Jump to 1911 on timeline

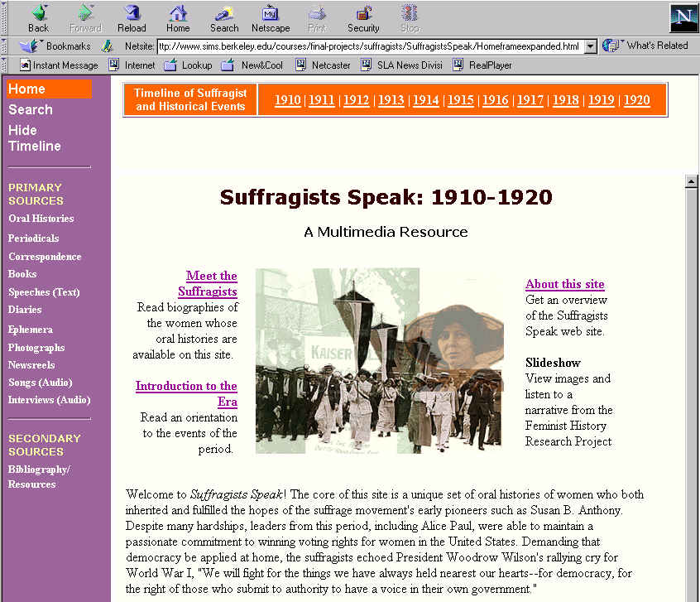[321, 99]
